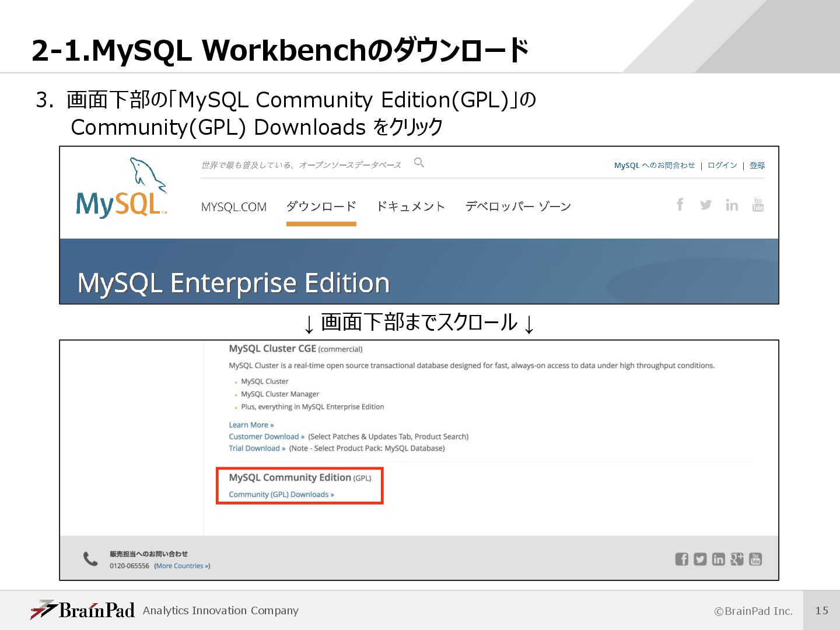840x630 pixels.
Task: Click Community (GPL) Downloads link
Action: pos(281,494)
